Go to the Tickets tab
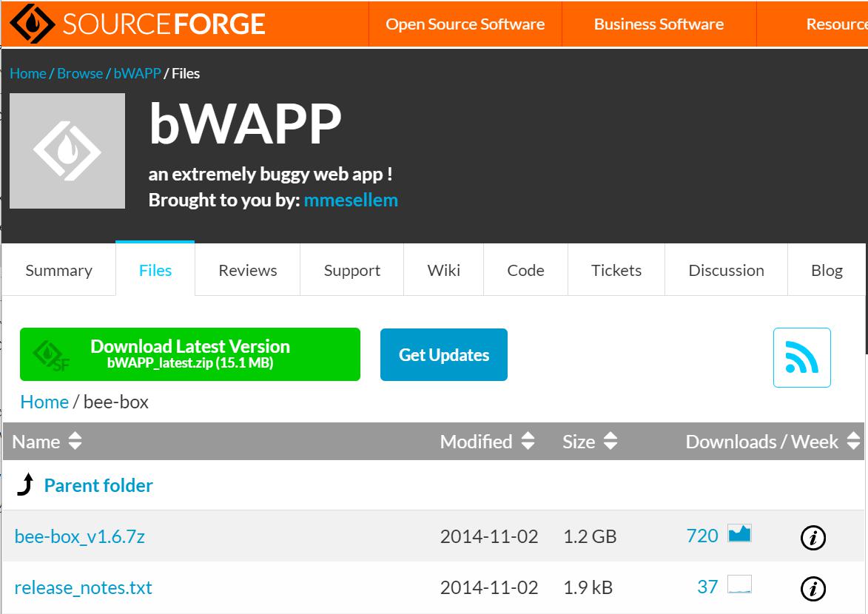 616,270
